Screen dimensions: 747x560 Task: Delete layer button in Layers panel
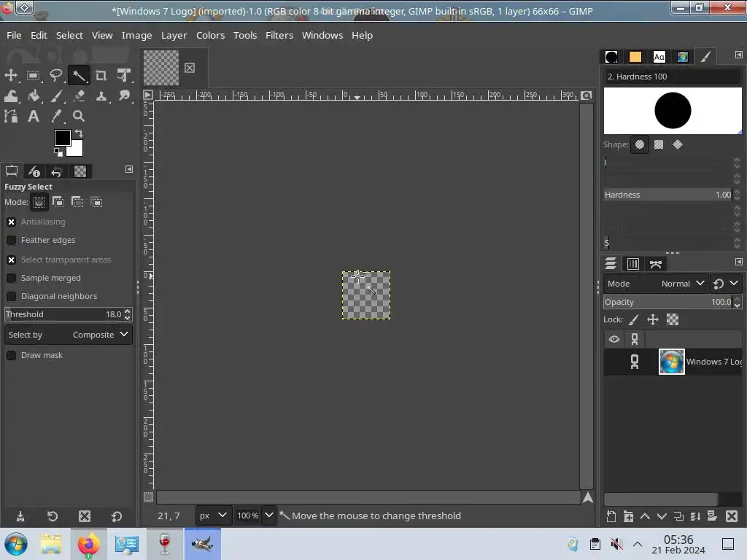(x=732, y=516)
